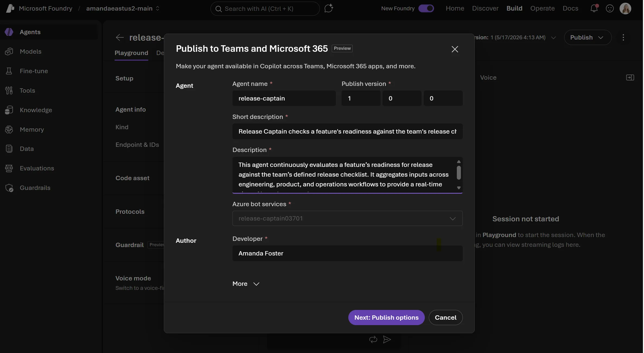This screenshot has height=353, width=644.
Task: Click the feedback smiley icon
Action: coord(610,8)
